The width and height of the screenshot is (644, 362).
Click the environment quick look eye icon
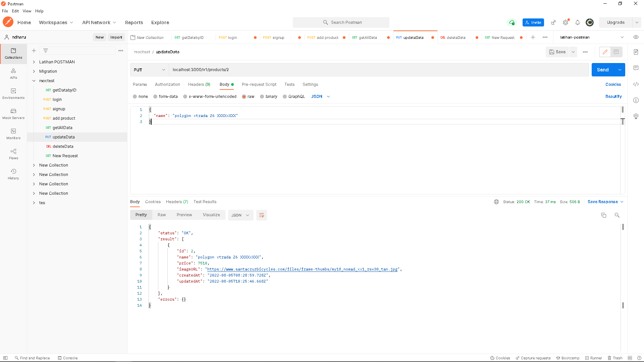point(636,37)
